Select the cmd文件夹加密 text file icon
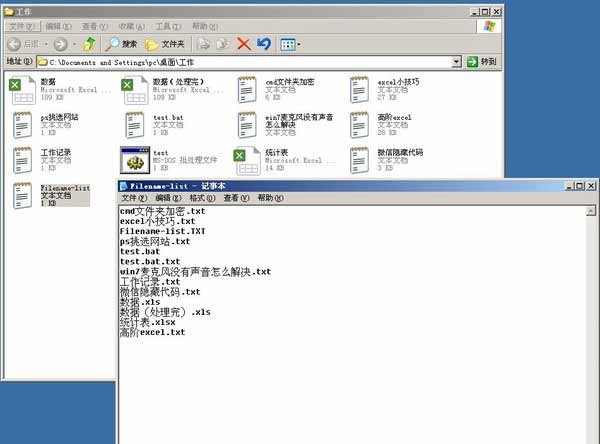Image resolution: width=600 pixels, height=444 pixels. tap(247, 90)
